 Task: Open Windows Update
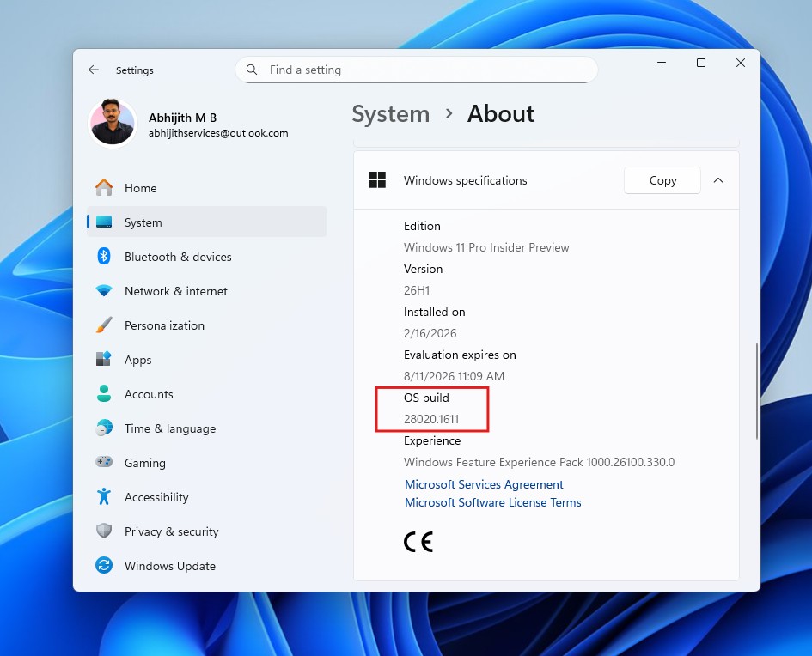point(168,565)
